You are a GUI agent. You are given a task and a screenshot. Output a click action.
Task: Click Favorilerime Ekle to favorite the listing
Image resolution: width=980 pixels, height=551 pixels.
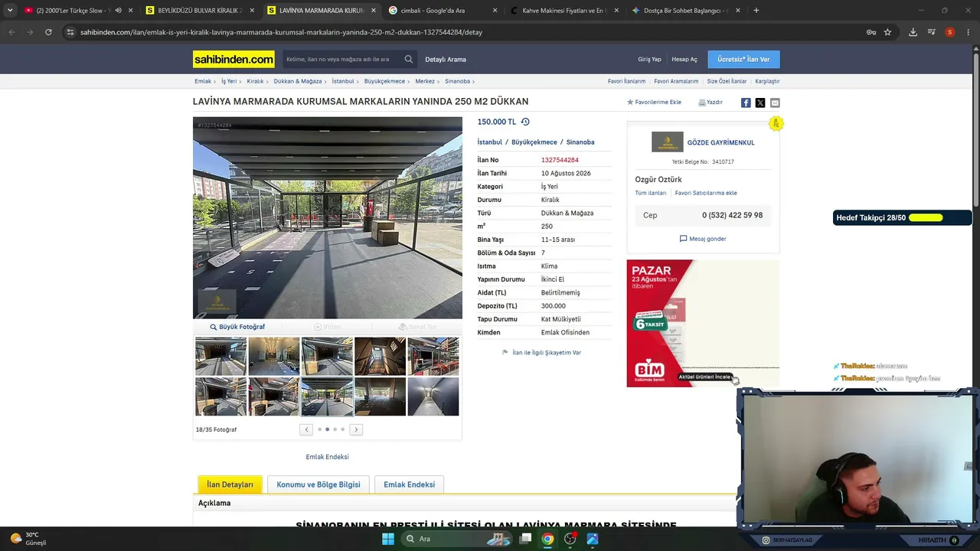click(x=654, y=103)
